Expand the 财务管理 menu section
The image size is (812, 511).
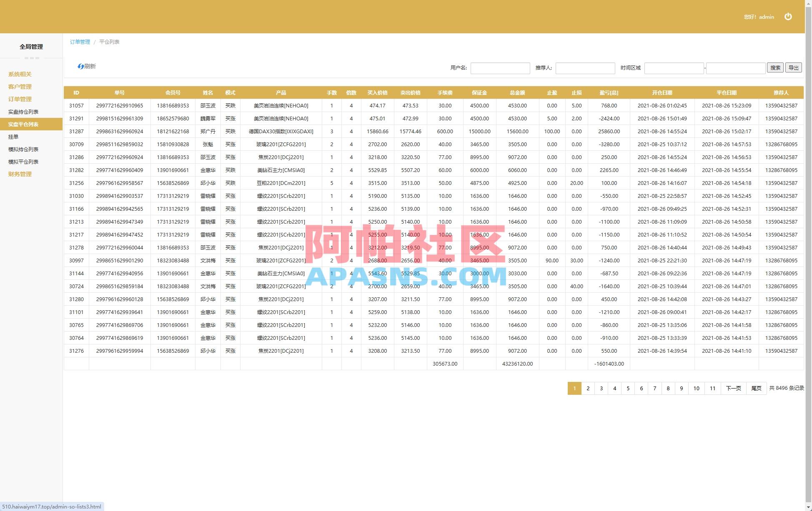(19, 174)
